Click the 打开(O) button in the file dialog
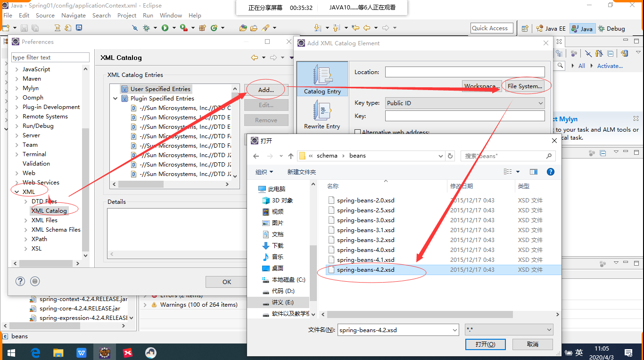 pos(485,344)
